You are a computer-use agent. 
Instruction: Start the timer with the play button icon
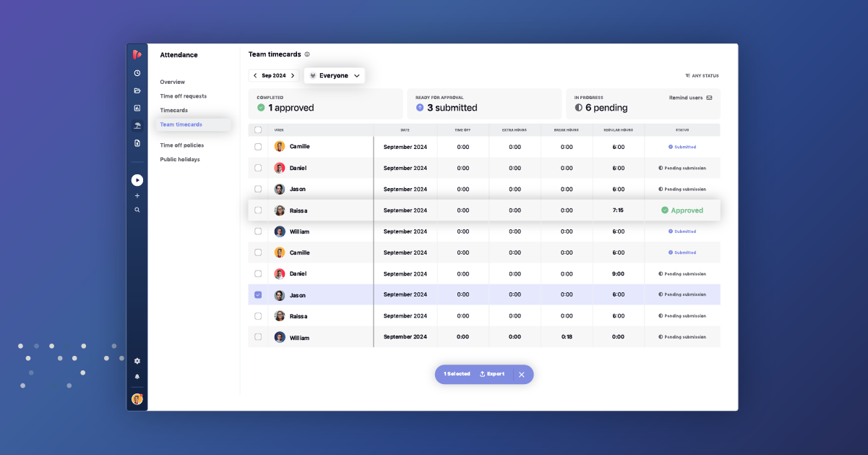tap(137, 179)
